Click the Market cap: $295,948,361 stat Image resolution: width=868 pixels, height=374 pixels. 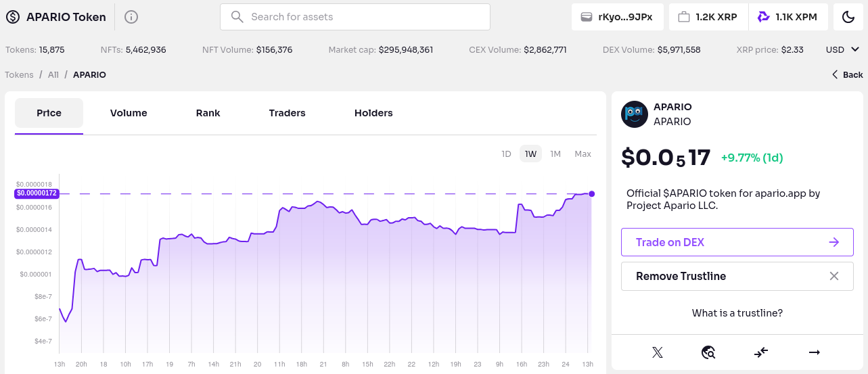pos(381,49)
